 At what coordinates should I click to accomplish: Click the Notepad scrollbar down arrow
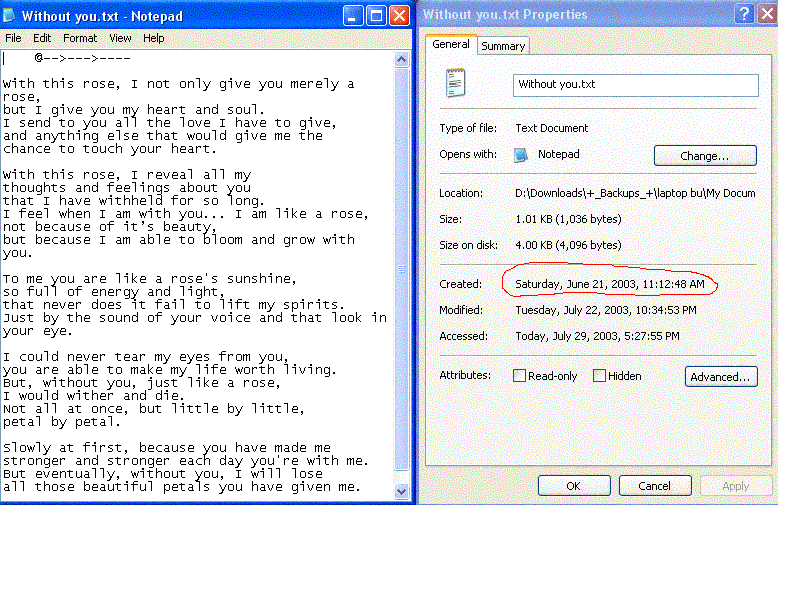coord(402,491)
